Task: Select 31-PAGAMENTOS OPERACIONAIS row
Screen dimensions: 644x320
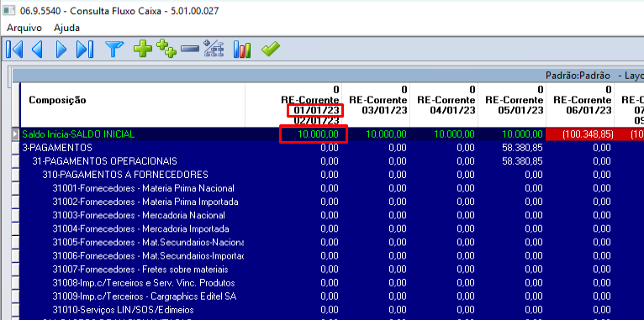Action: [331, 161]
